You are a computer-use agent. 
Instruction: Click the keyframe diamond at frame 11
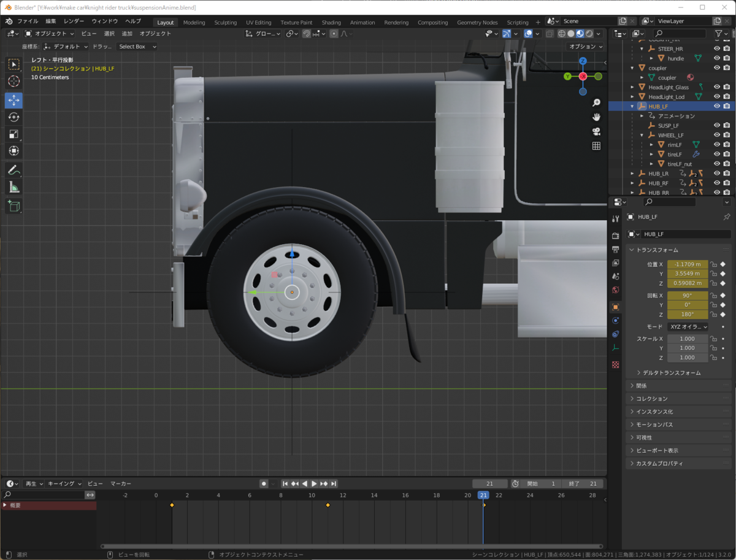pos(328,505)
